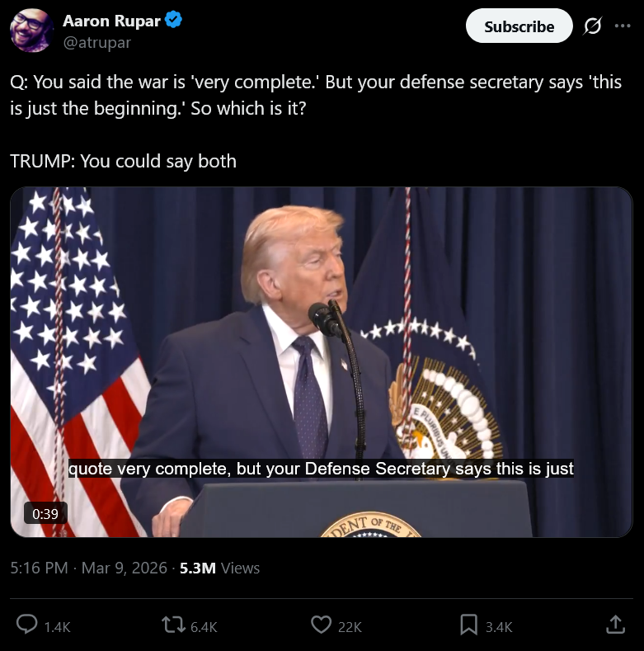Bookmark the post with bookmark icon
The width and height of the screenshot is (644, 651).
[468, 625]
